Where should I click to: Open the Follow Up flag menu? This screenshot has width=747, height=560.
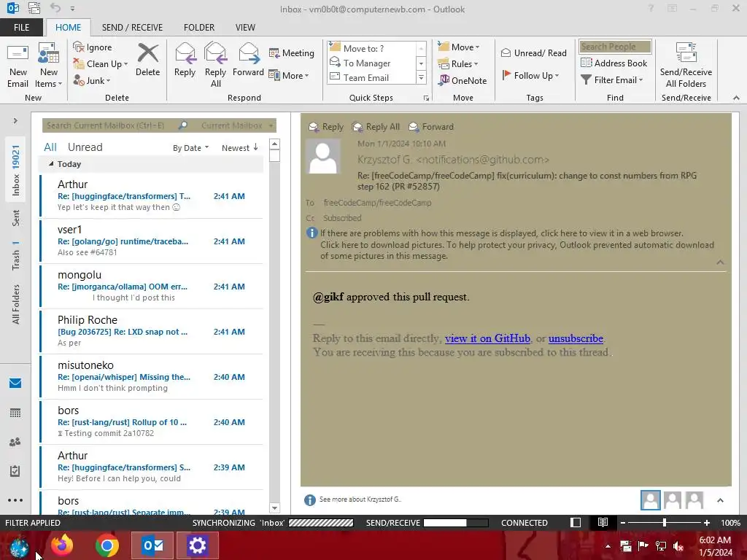530,75
